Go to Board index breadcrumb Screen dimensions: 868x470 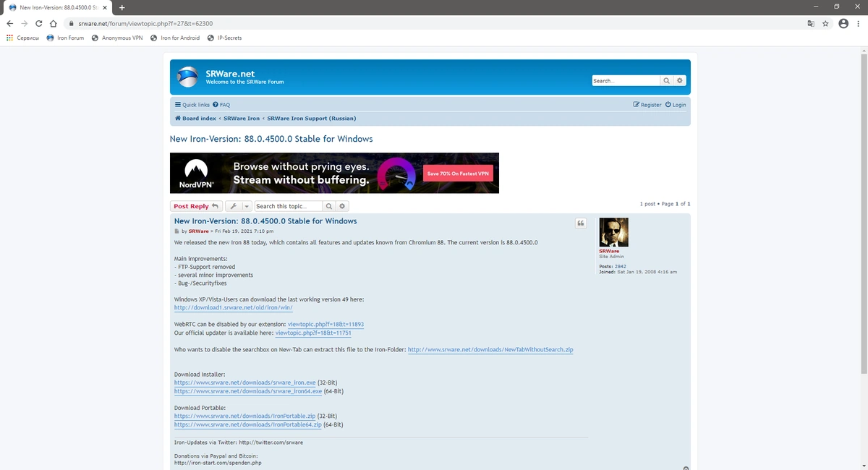click(x=195, y=118)
